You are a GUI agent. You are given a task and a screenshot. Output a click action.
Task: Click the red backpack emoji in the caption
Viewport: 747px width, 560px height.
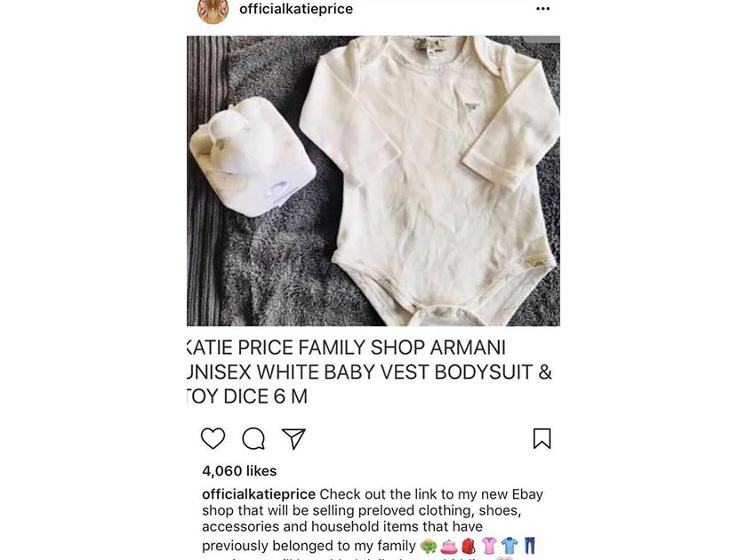(x=469, y=546)
